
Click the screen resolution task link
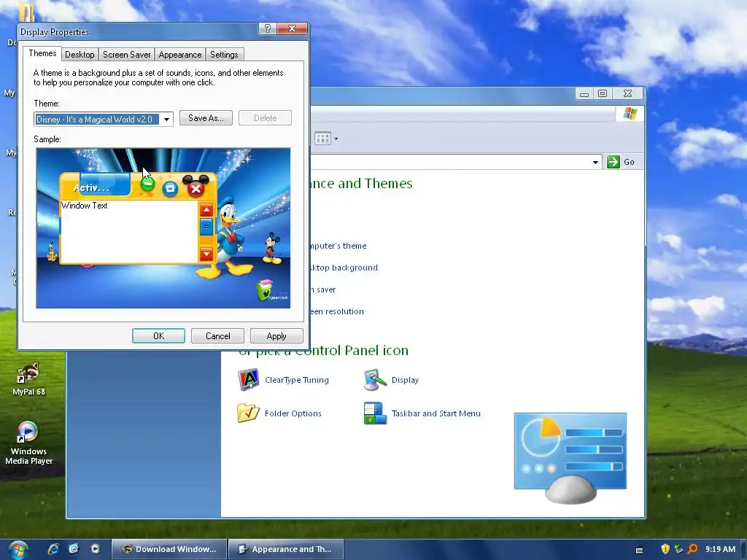tap(337, 311)
